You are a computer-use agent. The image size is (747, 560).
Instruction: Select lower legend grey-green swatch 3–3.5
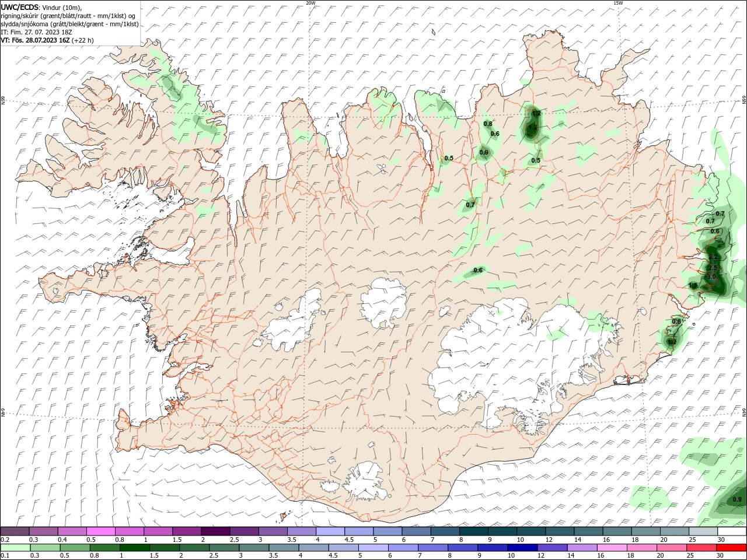coord(254,547)
